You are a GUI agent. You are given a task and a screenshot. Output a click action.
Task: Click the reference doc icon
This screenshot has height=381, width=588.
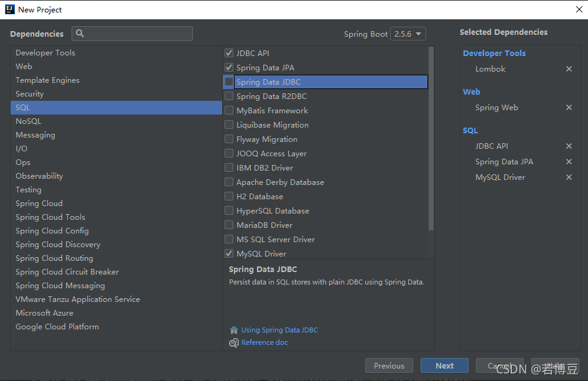click(x=233, y=342)
